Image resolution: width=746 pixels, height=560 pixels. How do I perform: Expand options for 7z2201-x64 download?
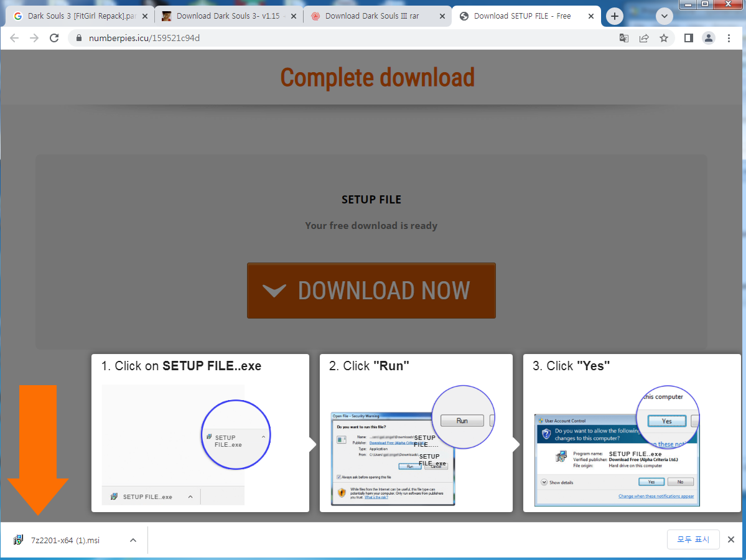[x=133, y=540]
